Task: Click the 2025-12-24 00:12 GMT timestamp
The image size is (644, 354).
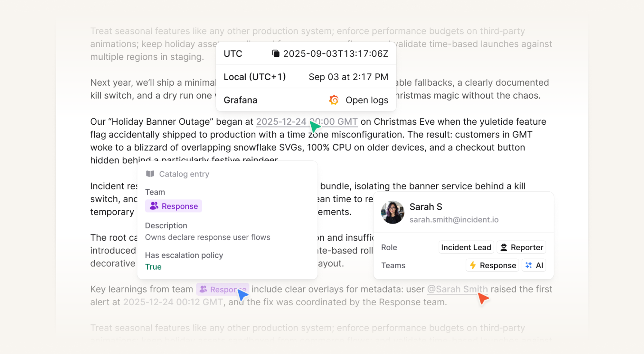Action: 173,302
